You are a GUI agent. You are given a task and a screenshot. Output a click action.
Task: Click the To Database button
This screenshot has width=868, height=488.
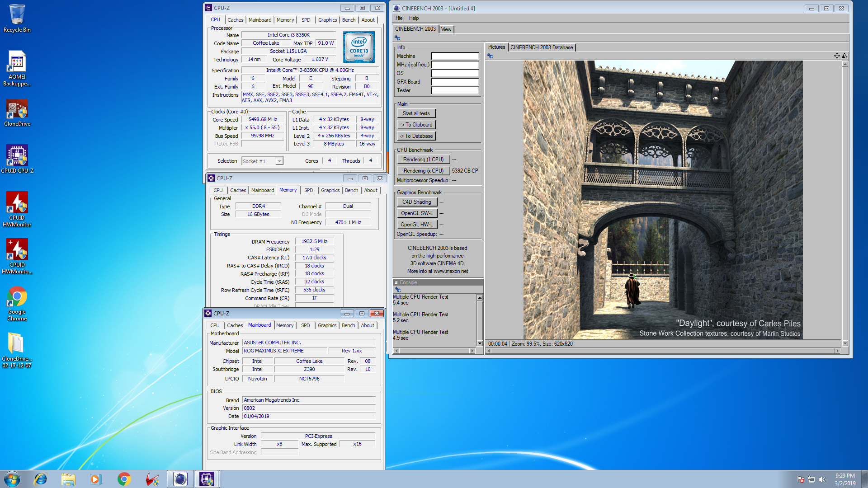pos(416,136)
